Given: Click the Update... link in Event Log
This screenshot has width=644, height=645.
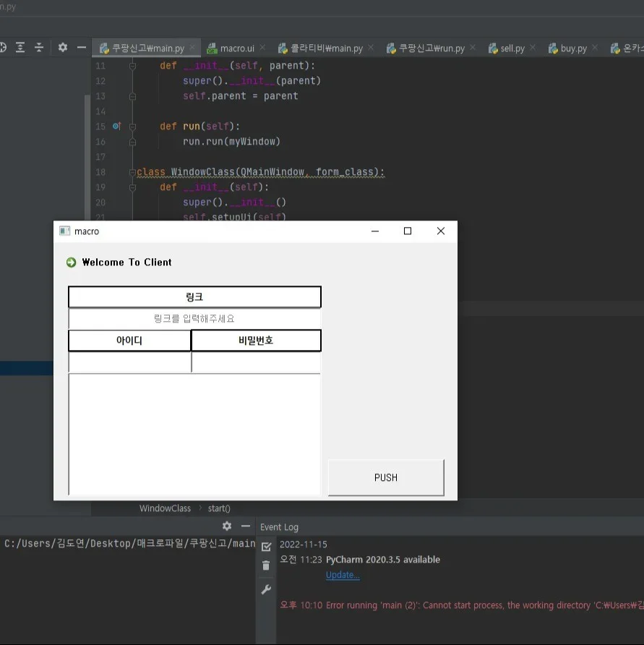Looking at the screenshot, I should point(343,575).
